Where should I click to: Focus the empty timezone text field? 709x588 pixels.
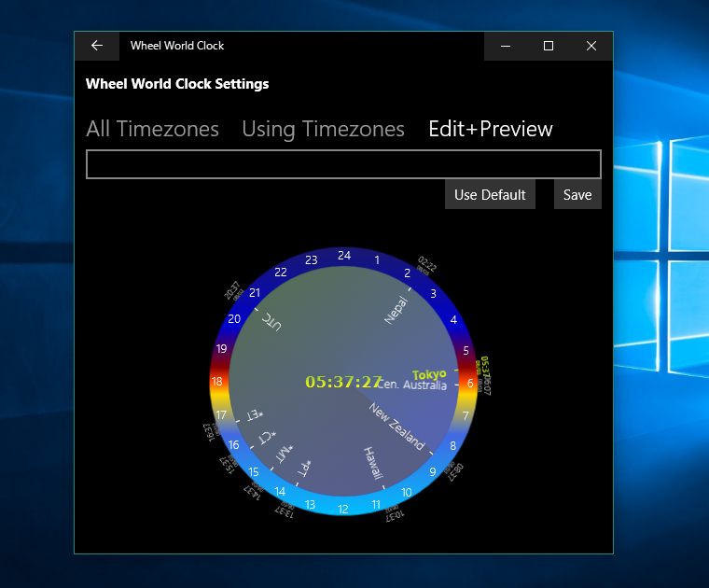(343, 164)
